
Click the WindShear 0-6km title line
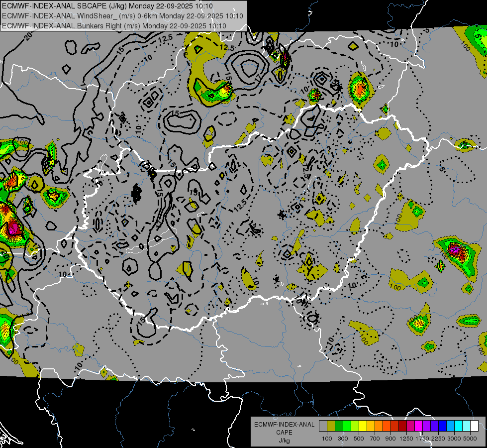(x=122, y=16)
